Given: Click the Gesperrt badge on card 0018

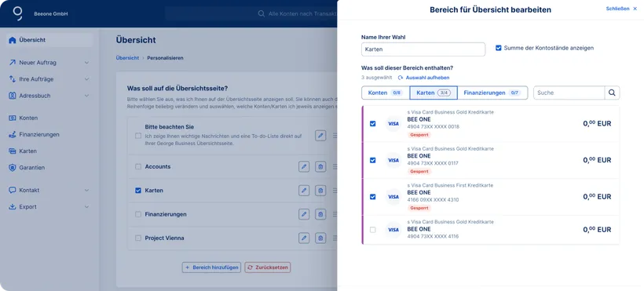Looking at the screenshot, I should (419, 135).
